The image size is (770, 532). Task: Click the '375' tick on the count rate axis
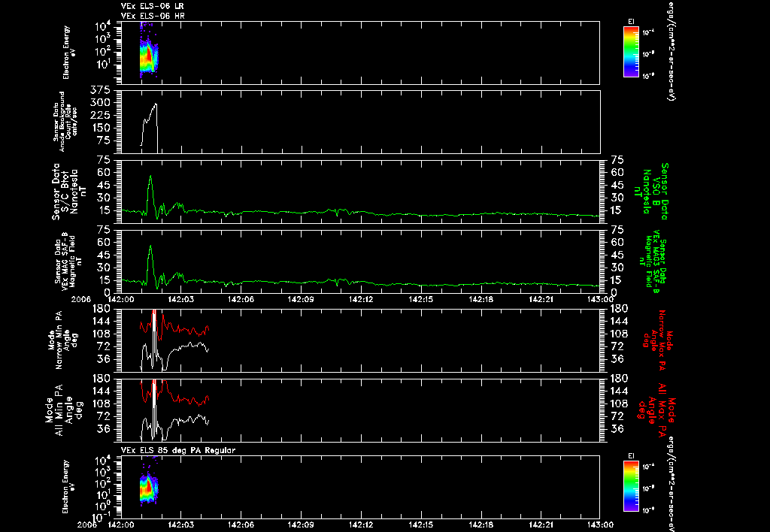(x=102, y=90)
